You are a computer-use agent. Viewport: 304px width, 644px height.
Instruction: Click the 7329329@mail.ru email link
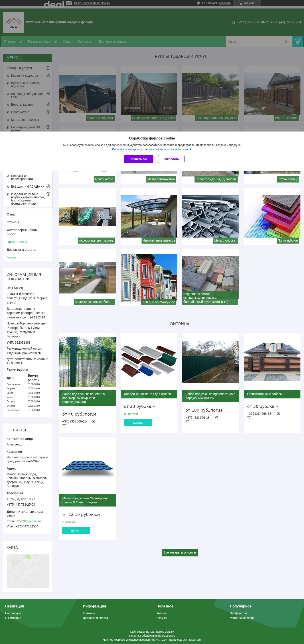(x=28, y=521)
